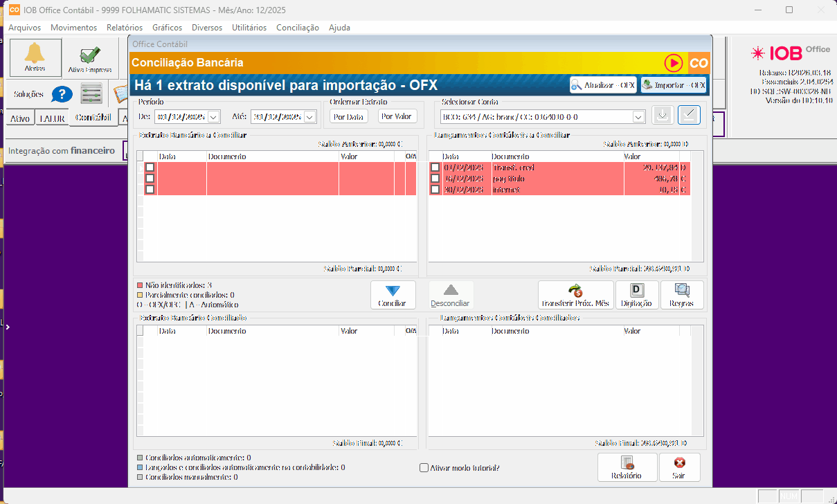Switch to the LALUR tab
Viewport: 837px width, 504px height.
pyautogui.click(x=52, y=118)
